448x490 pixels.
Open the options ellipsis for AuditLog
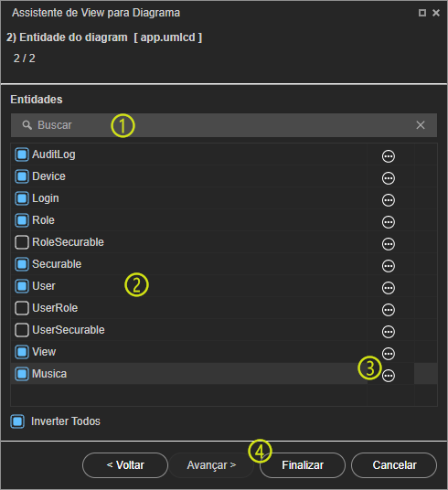coord(389,156)
